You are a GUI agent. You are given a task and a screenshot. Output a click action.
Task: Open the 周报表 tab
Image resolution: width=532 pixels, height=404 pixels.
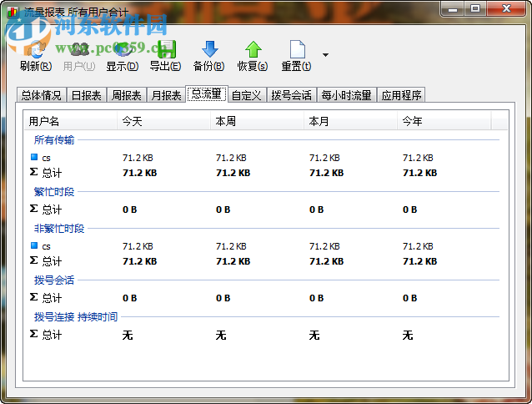(127, 95)
